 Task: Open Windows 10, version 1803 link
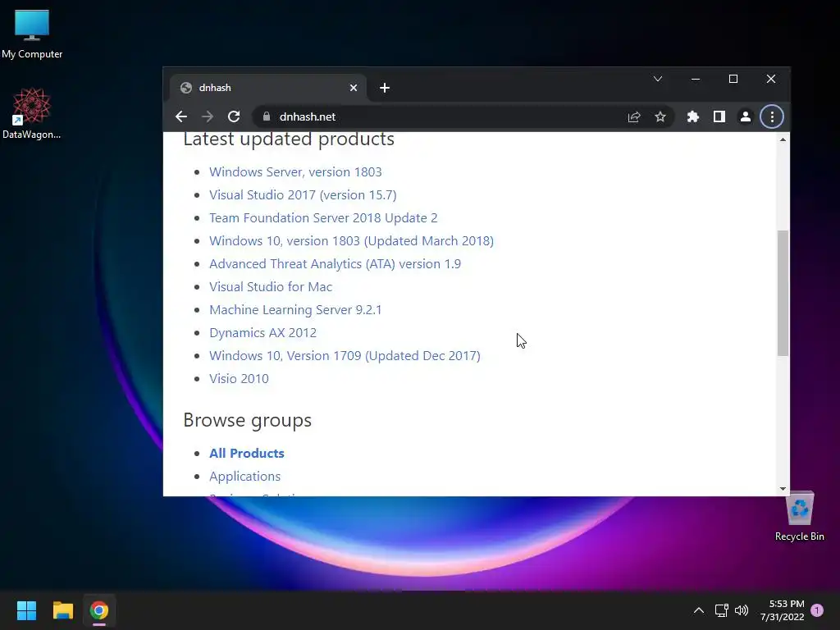pyautogui.click(x=351, y=241)
